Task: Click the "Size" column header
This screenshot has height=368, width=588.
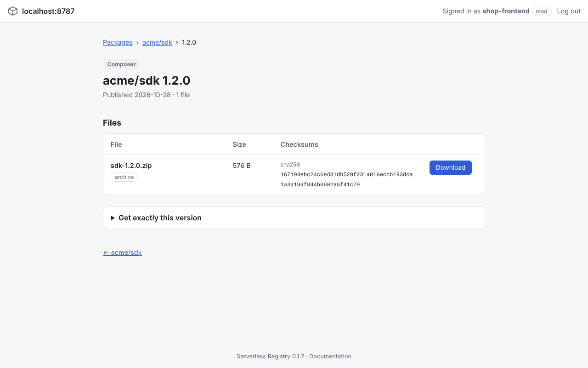Action: (x=239, y=144)
